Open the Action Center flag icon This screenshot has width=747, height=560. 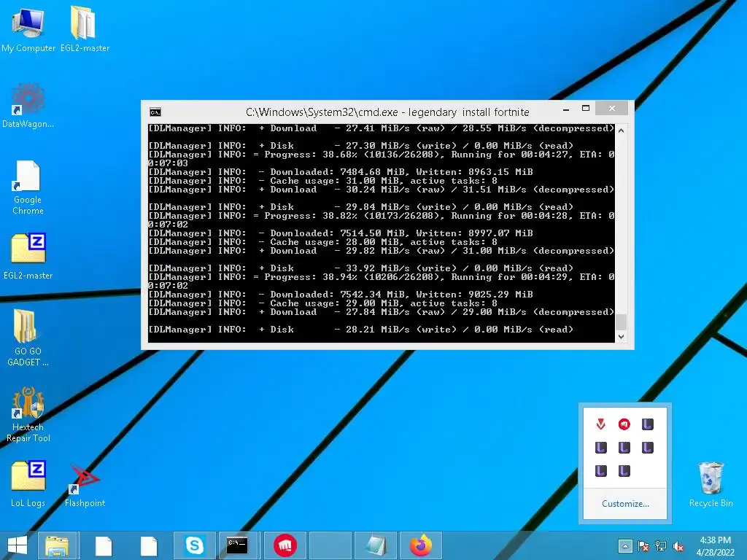tap(643, 546)
